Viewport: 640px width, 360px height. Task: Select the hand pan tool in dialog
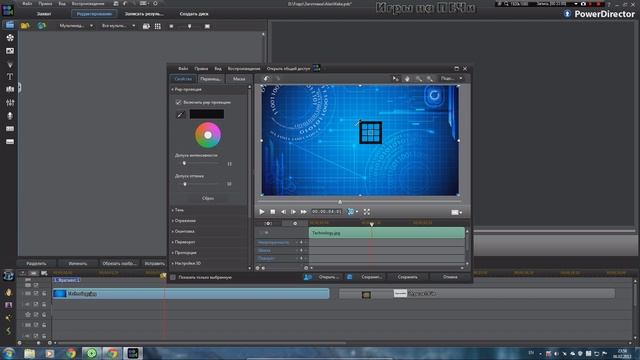[x=407, y=78]
